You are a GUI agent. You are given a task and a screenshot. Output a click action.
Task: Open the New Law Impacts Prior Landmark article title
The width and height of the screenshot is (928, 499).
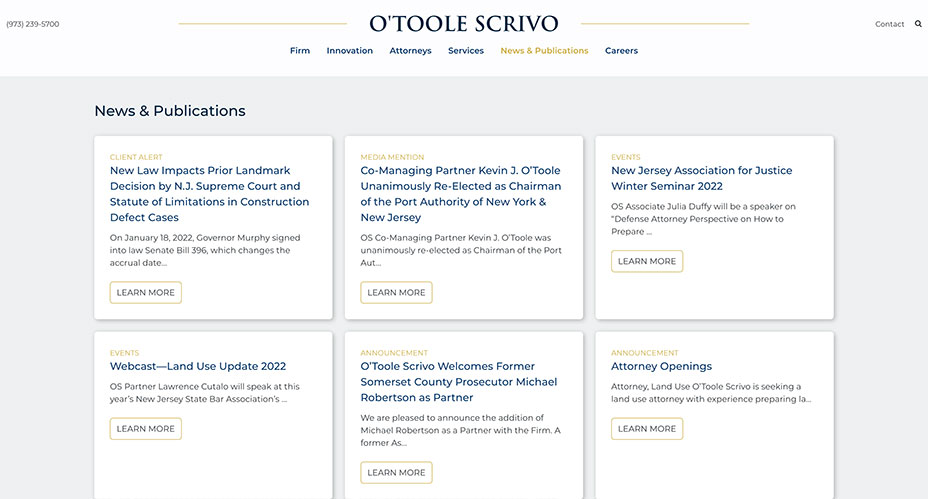[x=210, y=194]
